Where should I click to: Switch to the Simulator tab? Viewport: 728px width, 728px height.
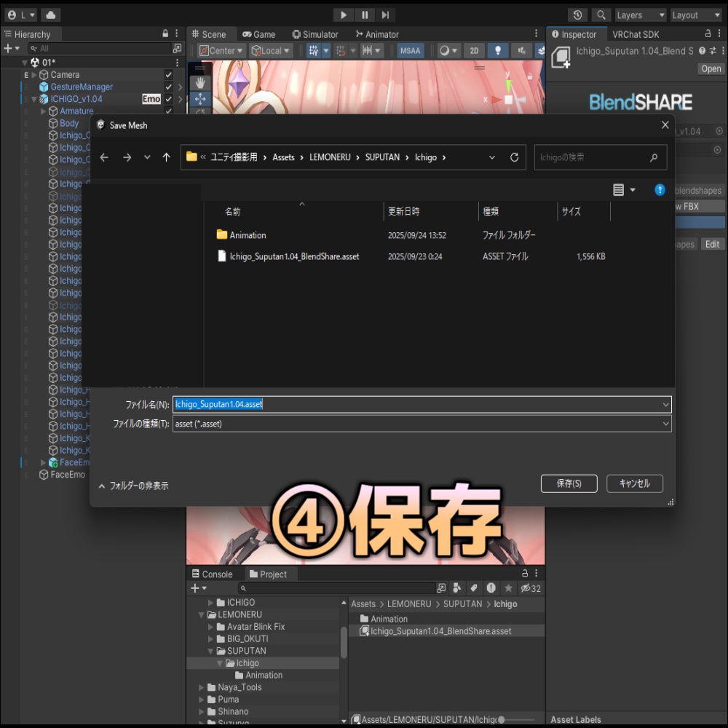(315, 34)
